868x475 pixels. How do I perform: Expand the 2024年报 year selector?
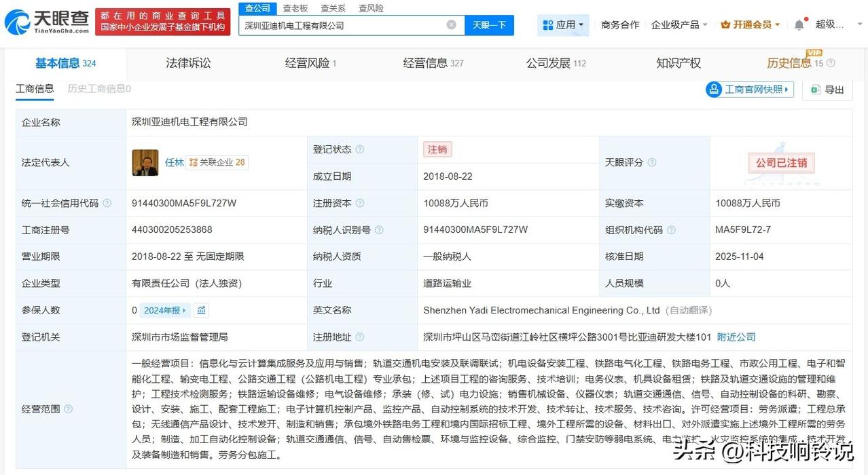pyautogui.click(x=166, y=310)
